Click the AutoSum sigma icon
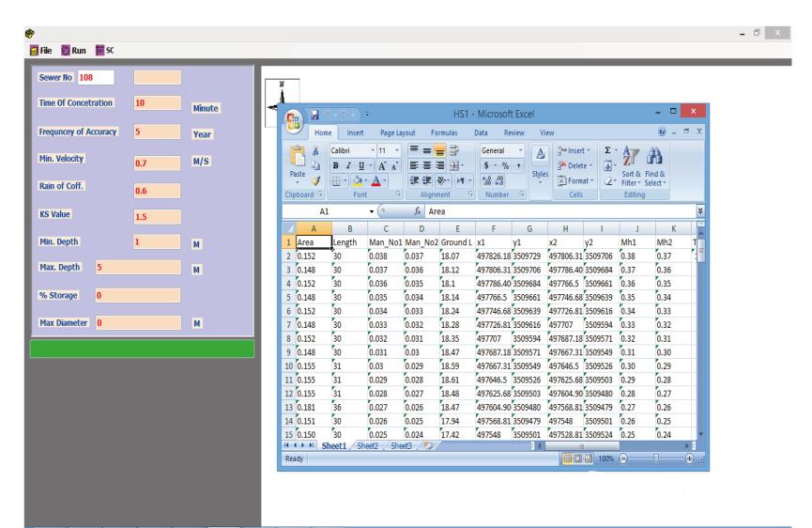Image resolution: width=812 pixels, height=528 pixels. (607, 150)
